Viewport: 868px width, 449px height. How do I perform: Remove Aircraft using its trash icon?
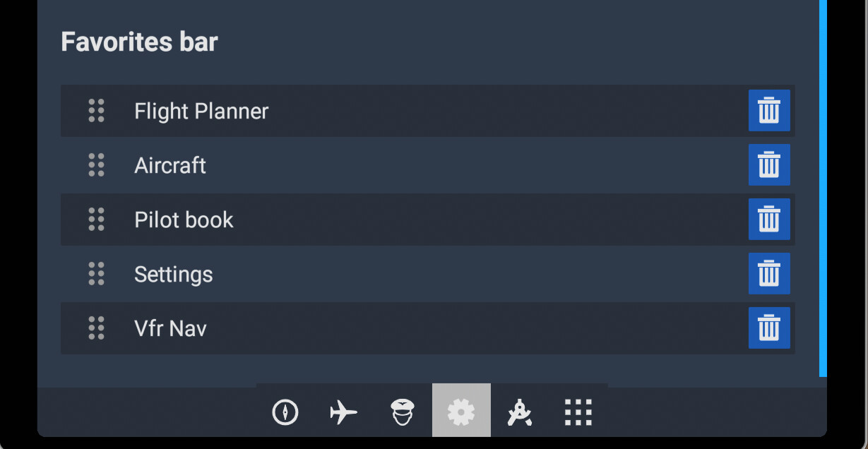[x=769, y=165]
